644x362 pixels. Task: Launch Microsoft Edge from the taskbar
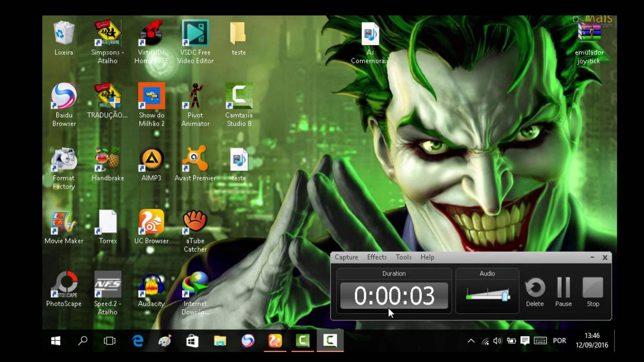pyautogui.click(x=137, y=341)
